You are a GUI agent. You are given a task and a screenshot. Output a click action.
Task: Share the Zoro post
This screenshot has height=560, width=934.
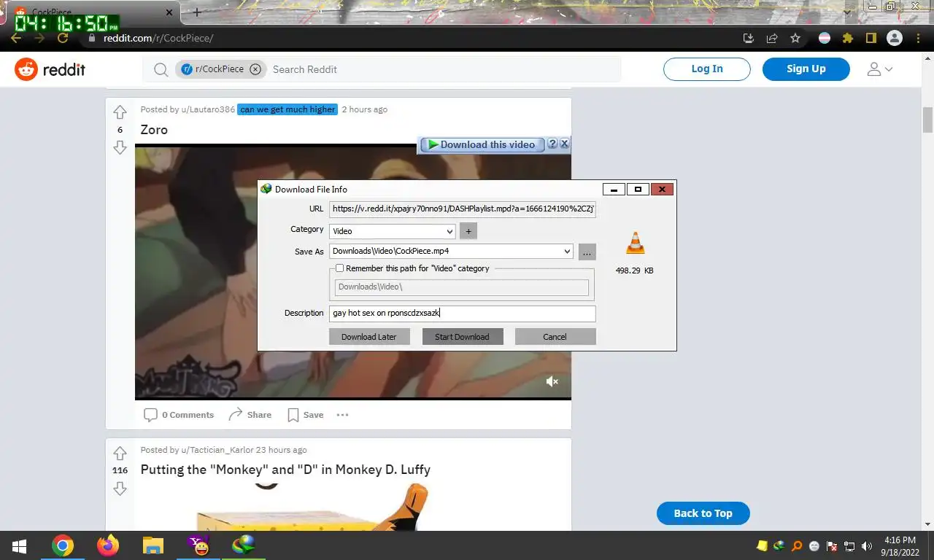click(250, 415)
